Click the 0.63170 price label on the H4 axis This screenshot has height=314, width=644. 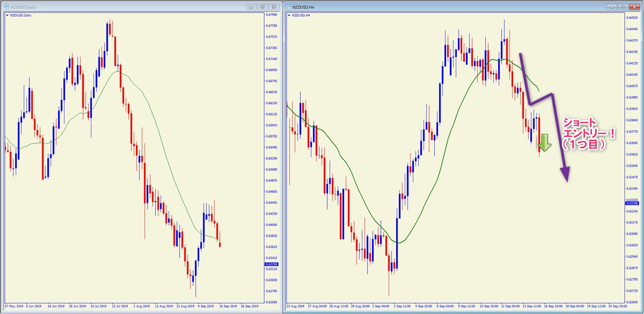coord(632,222)
